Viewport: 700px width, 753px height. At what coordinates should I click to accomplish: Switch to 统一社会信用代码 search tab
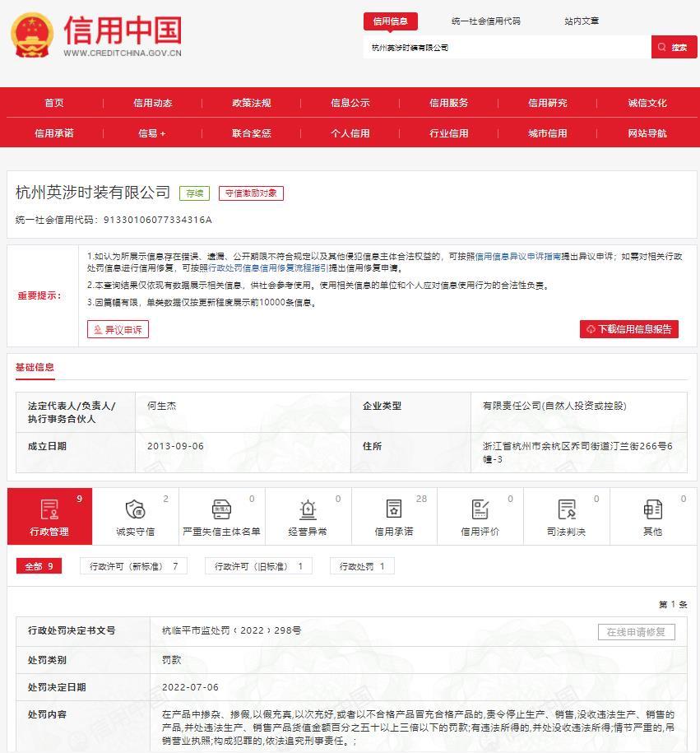coord(486,21)
